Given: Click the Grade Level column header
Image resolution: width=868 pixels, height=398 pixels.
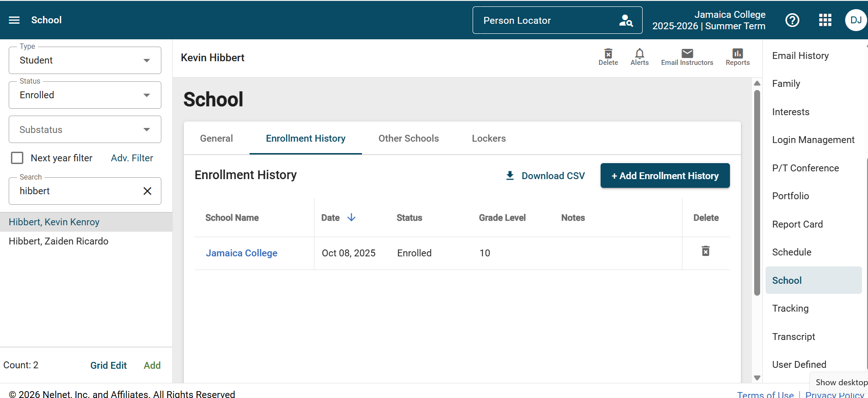Looking at the screenshot, I should (x=502, y=218).
